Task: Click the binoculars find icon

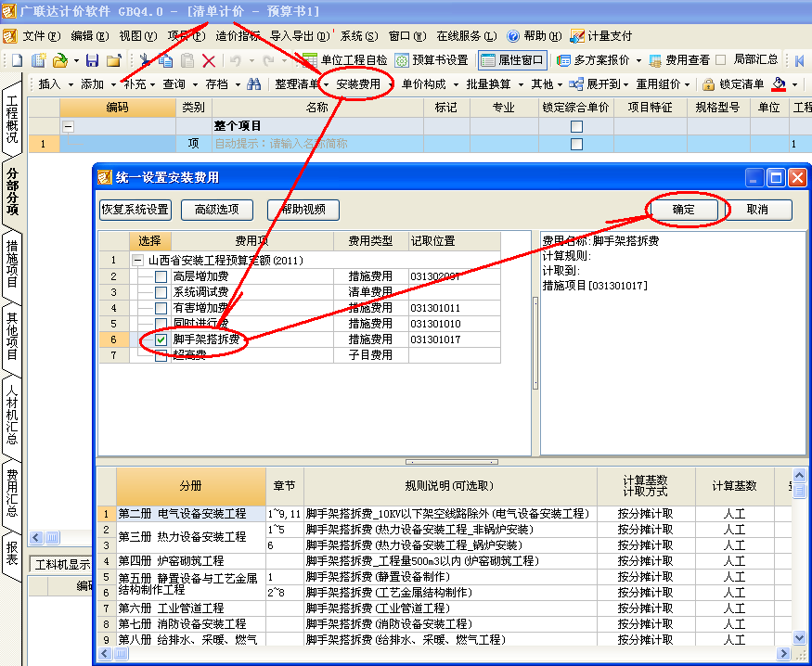Action: [253, 83]
